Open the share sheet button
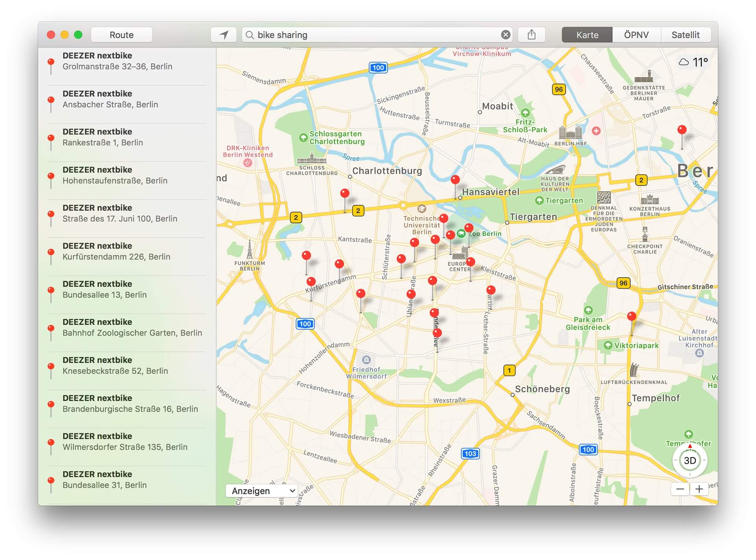Viewport: 756px width, 560px height. [532, 35]
